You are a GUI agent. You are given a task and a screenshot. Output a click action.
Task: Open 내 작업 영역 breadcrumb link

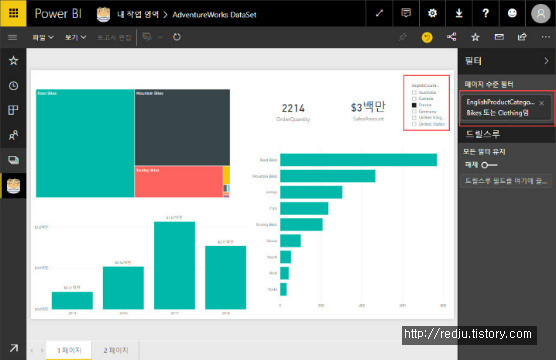click(138, 15)
